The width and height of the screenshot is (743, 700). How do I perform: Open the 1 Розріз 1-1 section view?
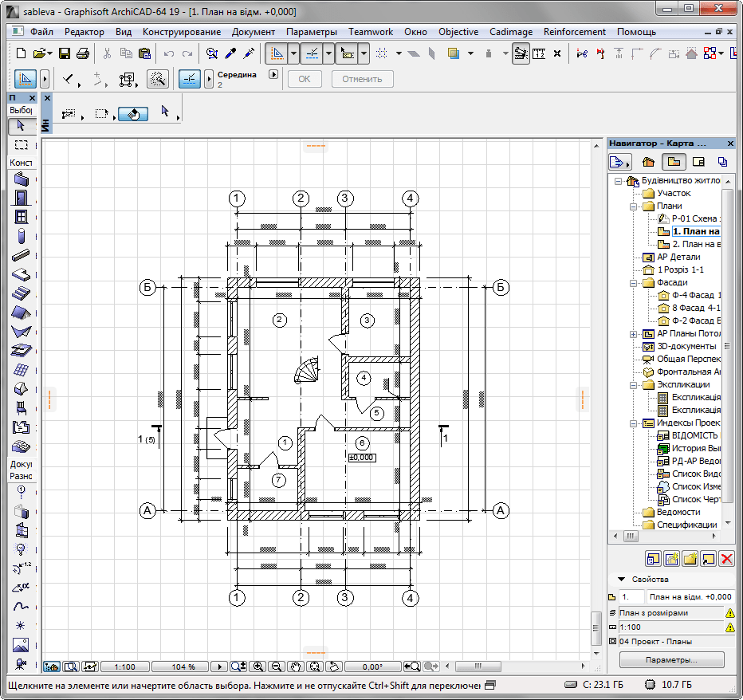pos(678,269)
